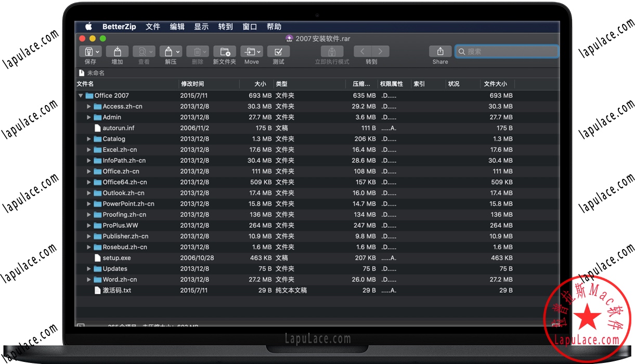Open the 转到 menu in menu bar
635x364 pixels.
[226, 27]
